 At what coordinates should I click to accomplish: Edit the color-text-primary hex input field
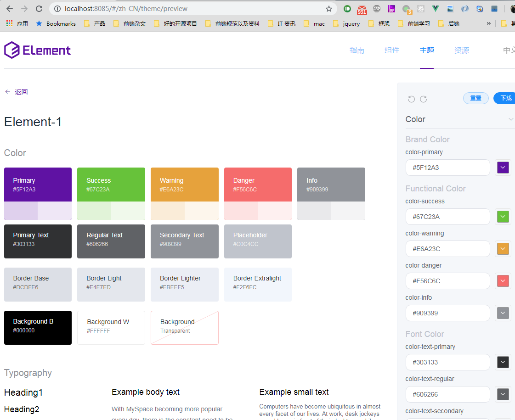(x=447, y=362)
